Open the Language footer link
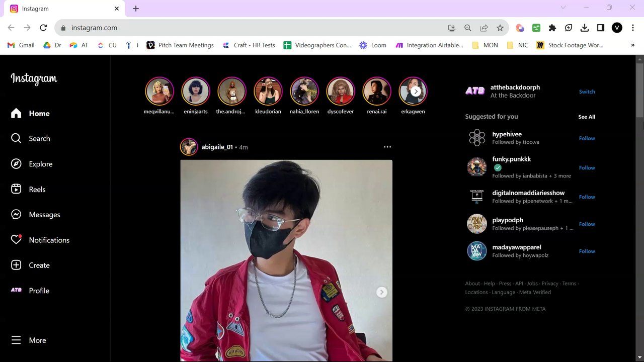 click(503, 292)
